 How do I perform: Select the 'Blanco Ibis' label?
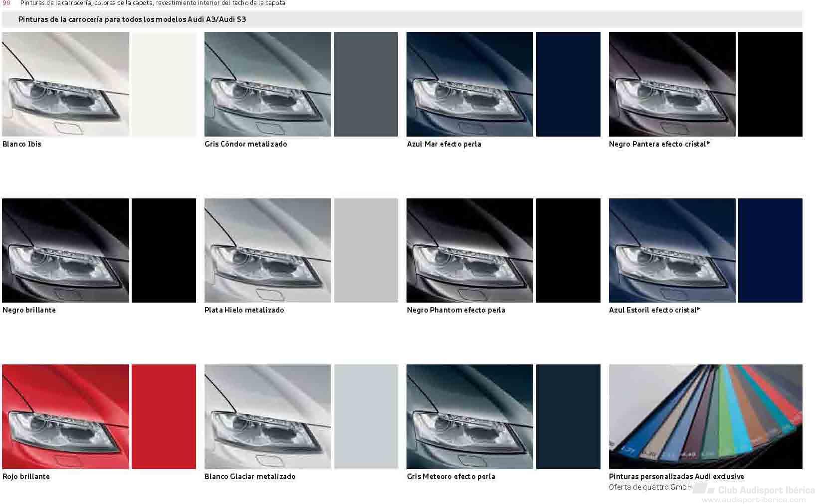pyautogui.click(x=22, y=144)
